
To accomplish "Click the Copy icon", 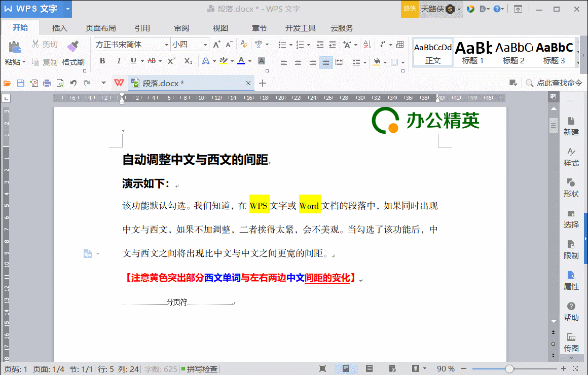I will (35, 62).
